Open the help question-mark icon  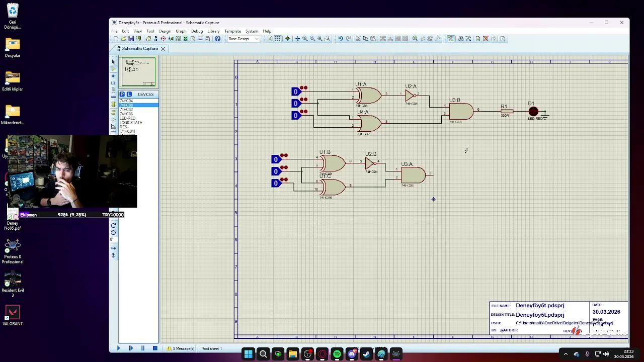click(x=217, y=39)
